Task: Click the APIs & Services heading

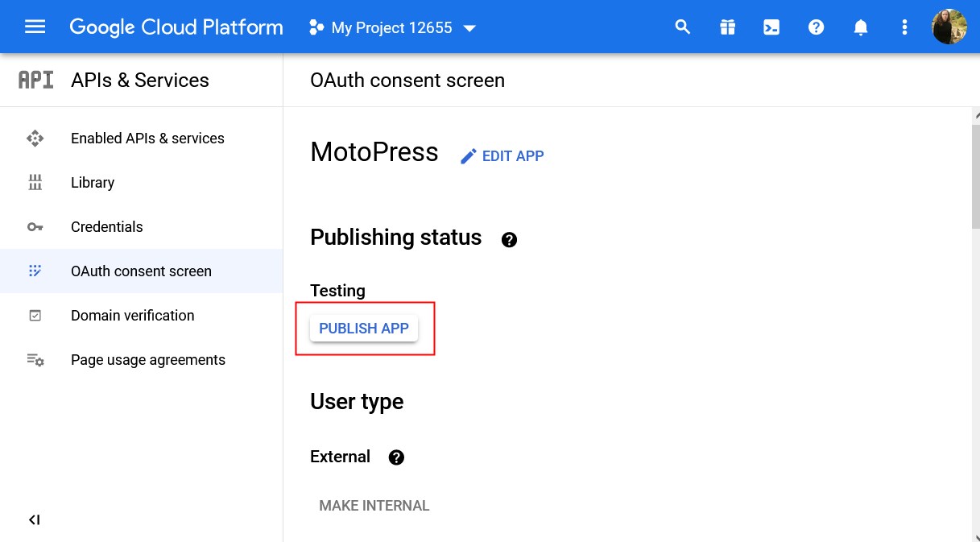Action: coord(140,80)
